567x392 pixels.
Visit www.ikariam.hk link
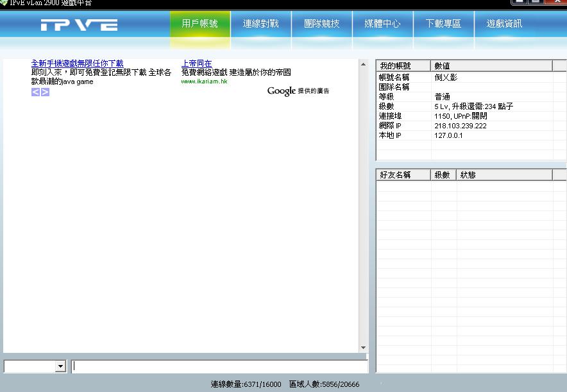click(205, 81)
